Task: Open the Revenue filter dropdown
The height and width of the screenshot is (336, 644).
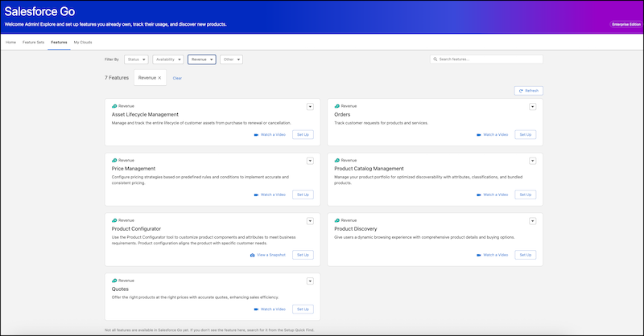Action: pos(201,59)
